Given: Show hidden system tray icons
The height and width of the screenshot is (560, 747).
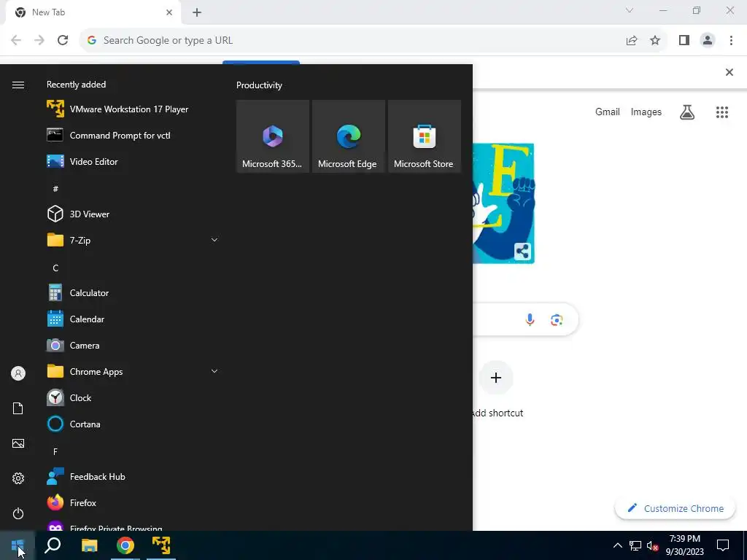Looking at the screenshot, I should 617,545.
